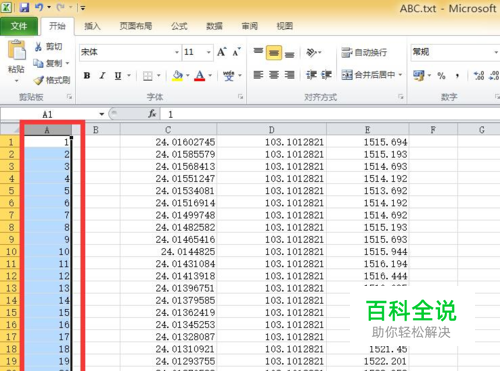Apply comma style number format

[x=457, y=76]
